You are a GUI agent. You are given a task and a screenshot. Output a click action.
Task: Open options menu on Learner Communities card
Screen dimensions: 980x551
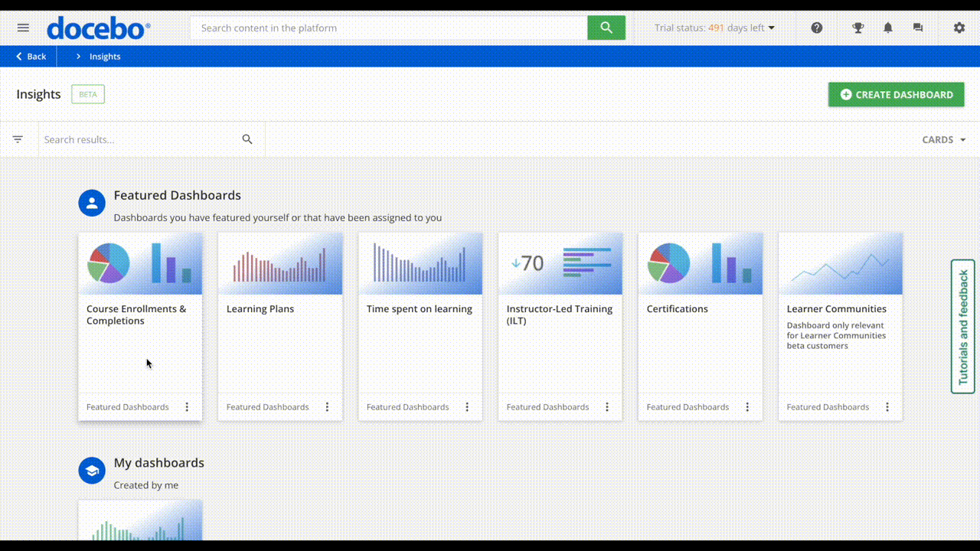click(887, 406)
